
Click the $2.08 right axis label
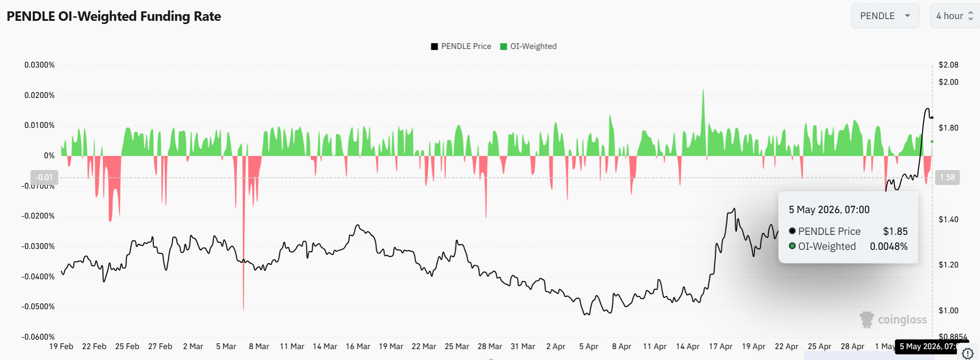click(948, 65)
